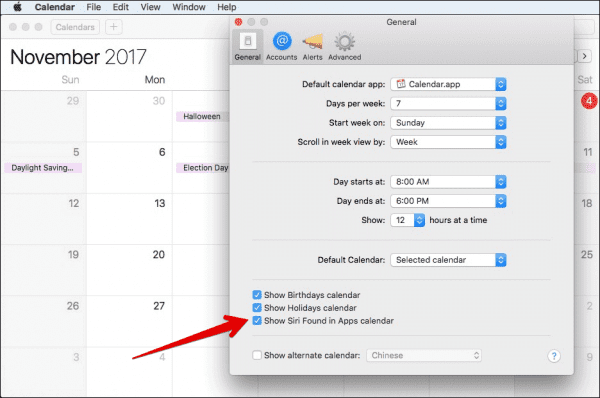Select November 20 in the calendar
Screen dimensions: 600x398
pyautogui.click(x=129, y=270)
